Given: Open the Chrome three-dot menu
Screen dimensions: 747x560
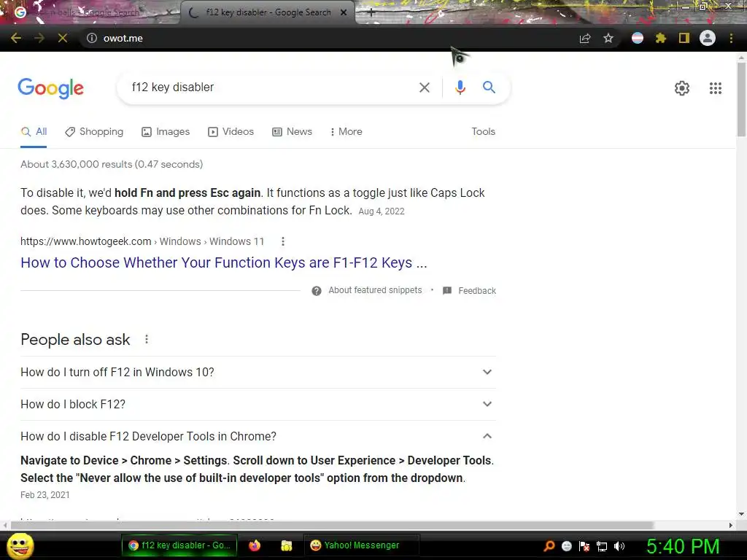Looking at the screenshot, I should coord(731,38).
